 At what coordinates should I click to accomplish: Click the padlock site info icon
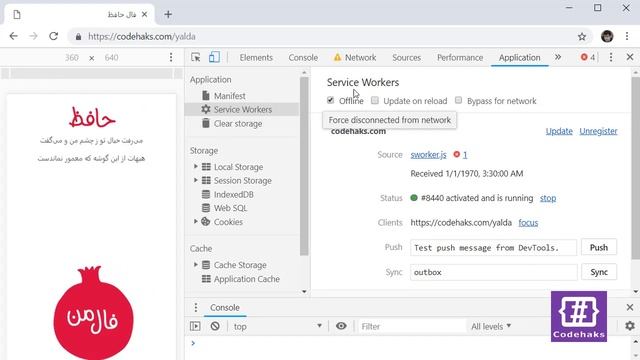[x=78, y=37]
